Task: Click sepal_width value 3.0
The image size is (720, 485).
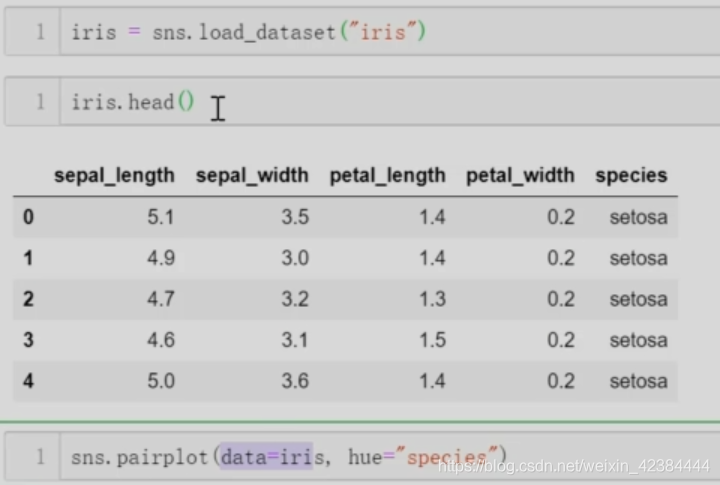Action: coord(295,258)
